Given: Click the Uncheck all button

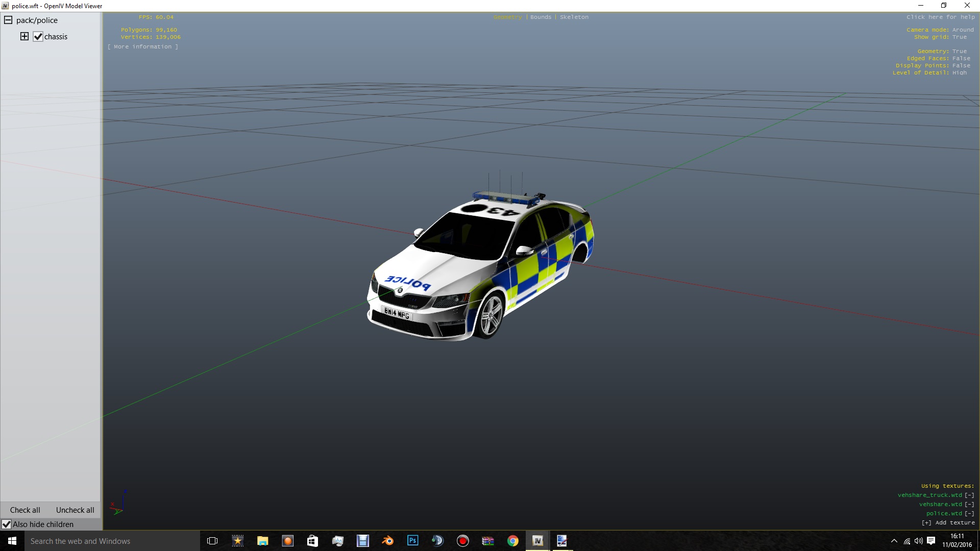Looking at the screenshot, I should click(75, 510).
